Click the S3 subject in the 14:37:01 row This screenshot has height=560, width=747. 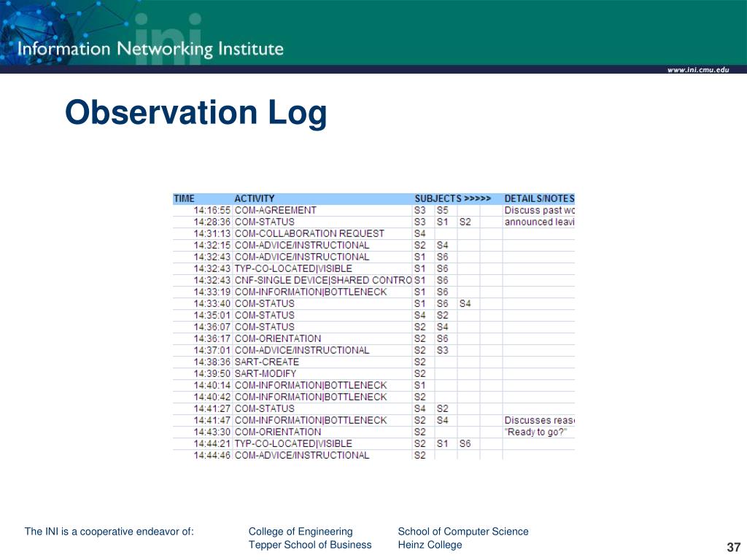pos(443,351)
